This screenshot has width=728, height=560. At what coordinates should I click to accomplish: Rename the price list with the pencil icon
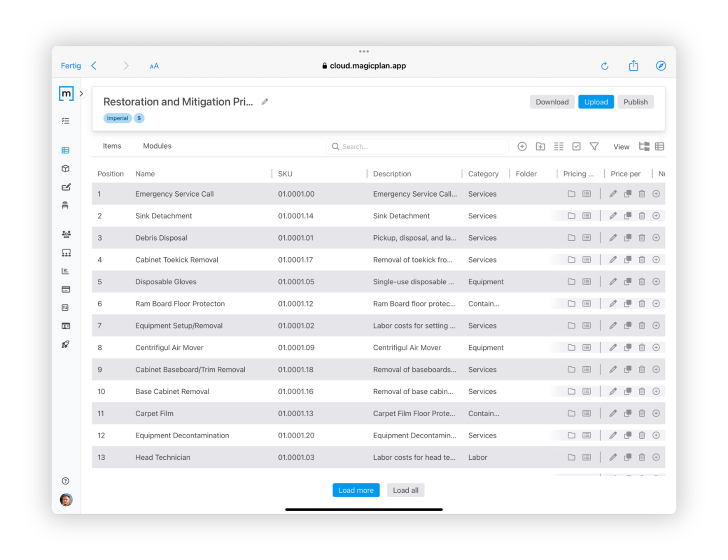pos(264,101)
